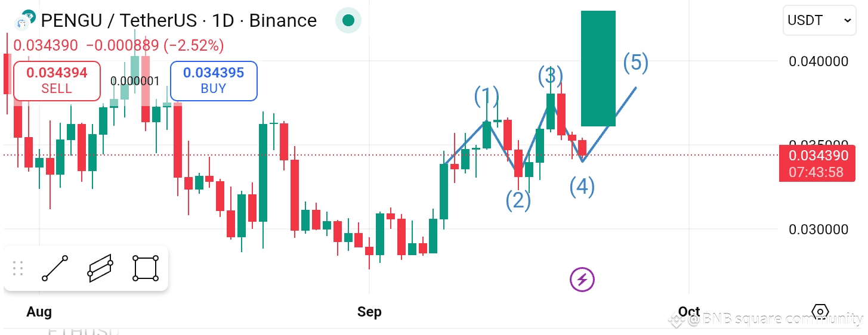868x335 pixels.
Task: Click the wave label (4)
Action: click(x=582, y=187)
